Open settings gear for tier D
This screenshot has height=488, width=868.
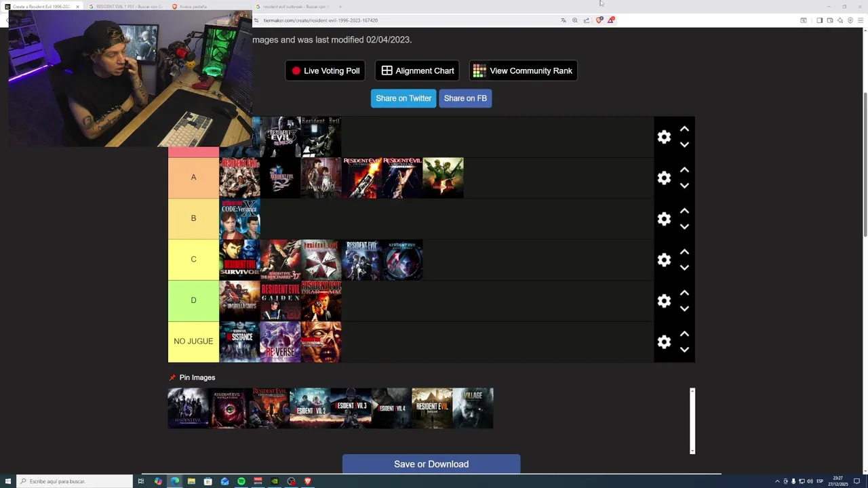tap(664, 300)
